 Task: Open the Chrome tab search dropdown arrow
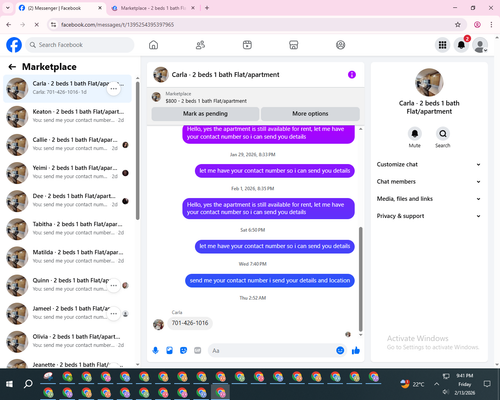pos(8,8)
